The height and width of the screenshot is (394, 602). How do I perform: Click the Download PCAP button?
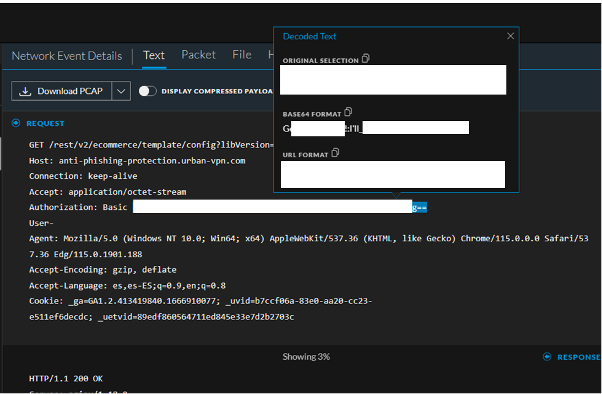point(61,91)
